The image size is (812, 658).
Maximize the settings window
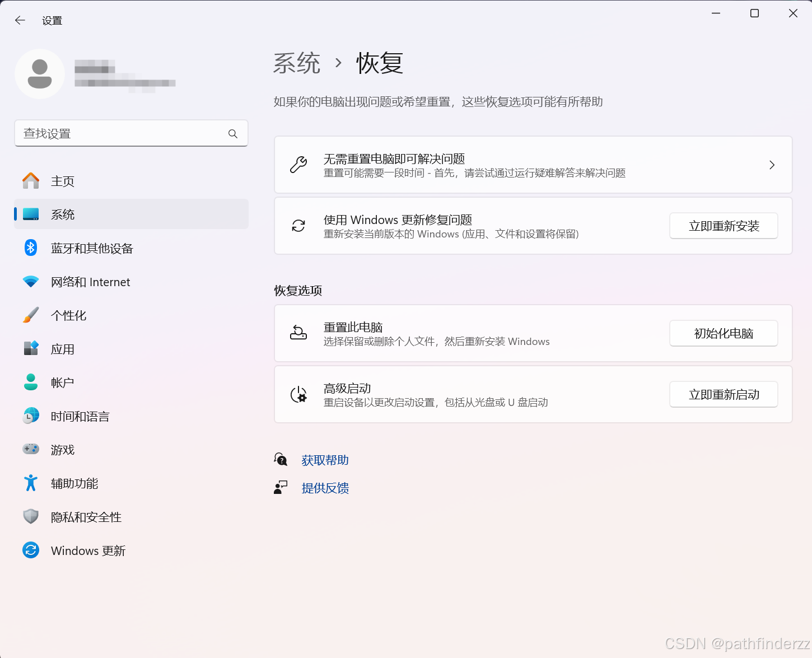pos(754,13)
